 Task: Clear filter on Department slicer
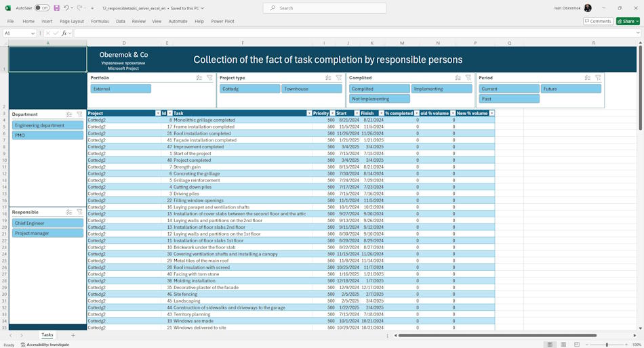[80, 114]
